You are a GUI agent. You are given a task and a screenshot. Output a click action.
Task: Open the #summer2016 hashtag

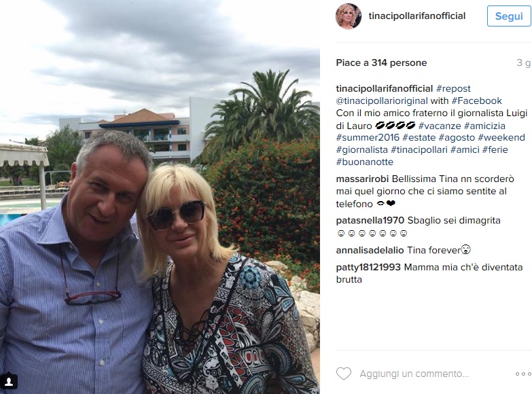click(x=368, y=137)
